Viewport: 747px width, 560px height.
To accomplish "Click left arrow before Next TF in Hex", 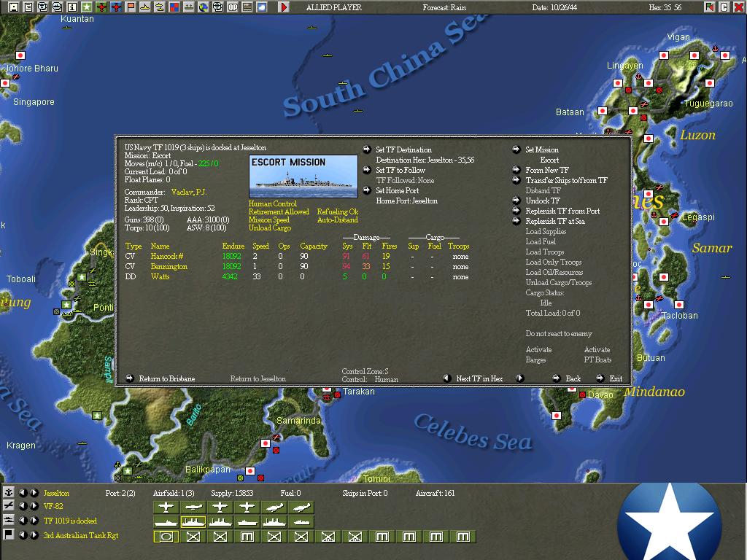I will tap(447, 378).
